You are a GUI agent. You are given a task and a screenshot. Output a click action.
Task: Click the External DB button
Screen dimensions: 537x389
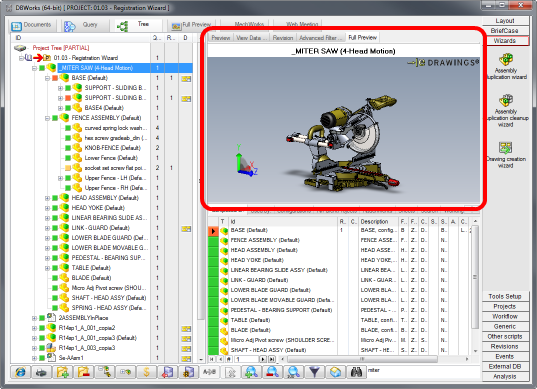(x=505, y=366)
